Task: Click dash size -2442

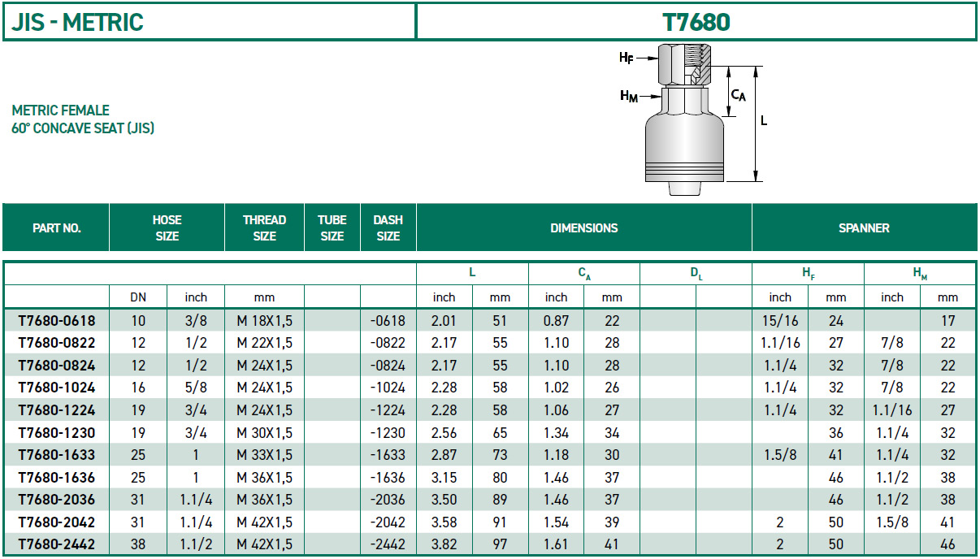Action: click(388, 544)
